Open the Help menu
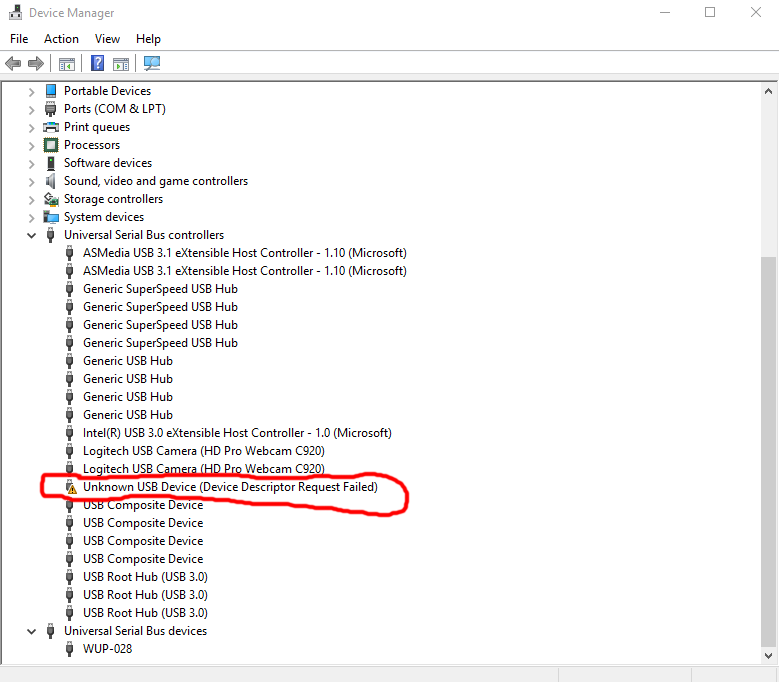 click(148, 39)
